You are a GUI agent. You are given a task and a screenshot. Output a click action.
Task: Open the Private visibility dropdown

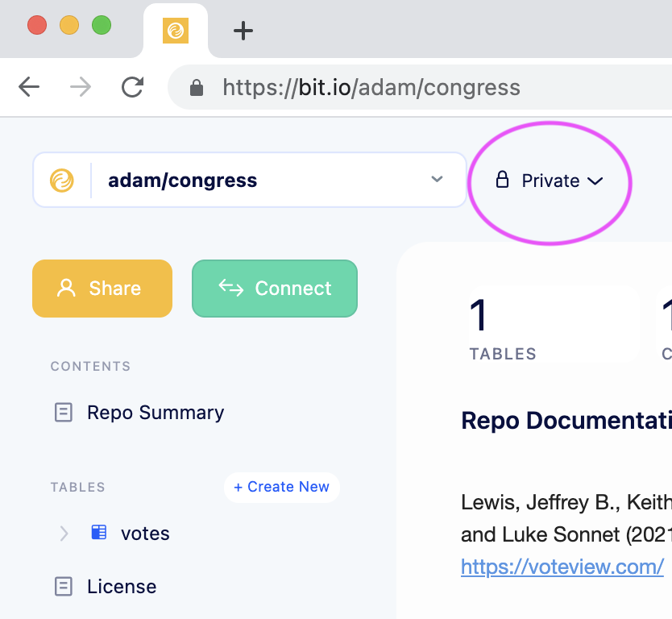[550, 181]
